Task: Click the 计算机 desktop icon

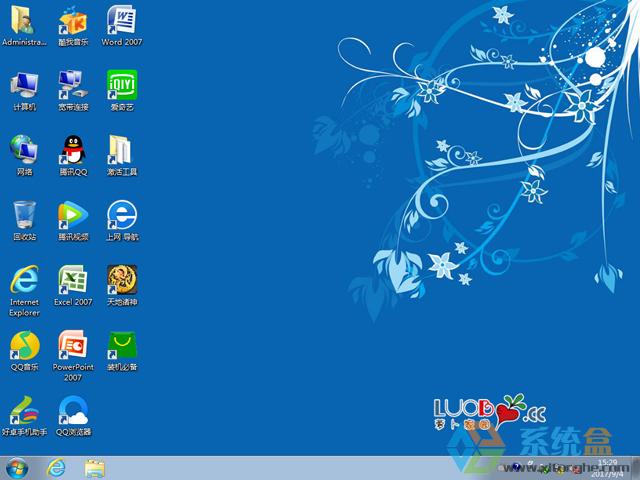Action: (24, 85)
